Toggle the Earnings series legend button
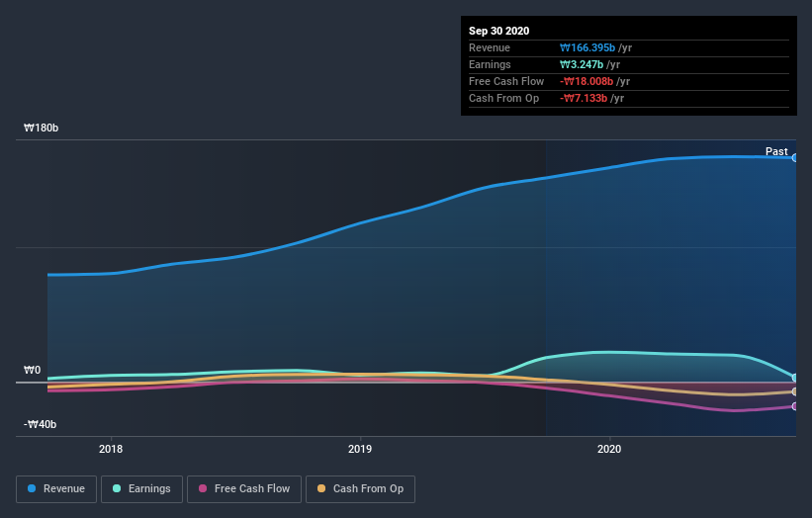 tap(141, 489)
